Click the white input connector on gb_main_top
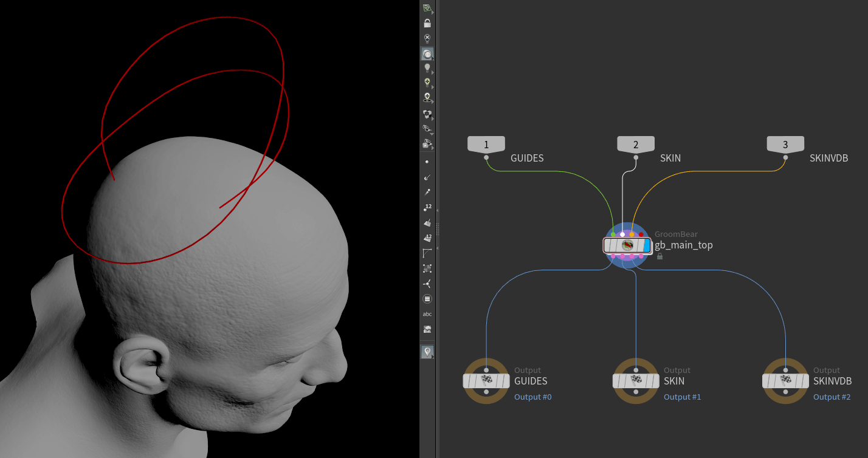868x458 pixels. (x=622, y=234)
